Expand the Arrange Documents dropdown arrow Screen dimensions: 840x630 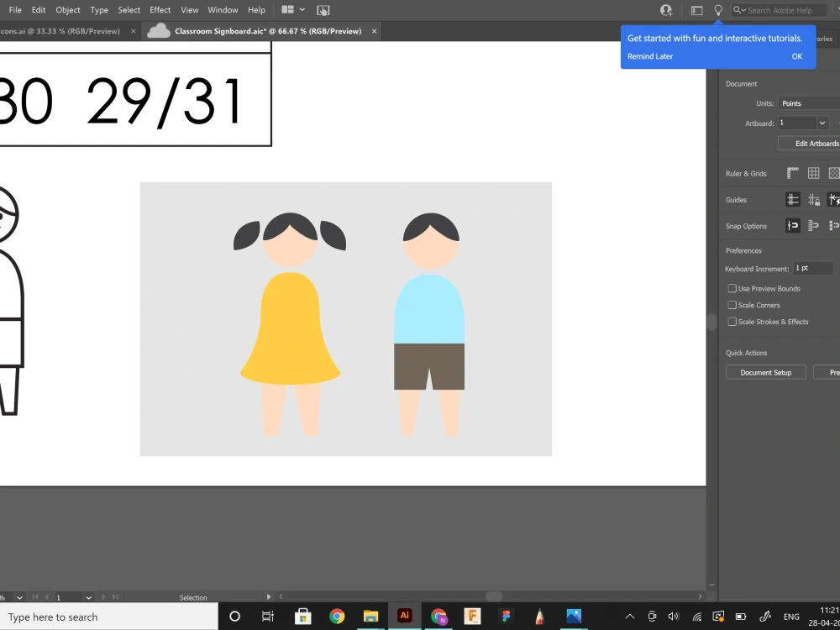302,9
